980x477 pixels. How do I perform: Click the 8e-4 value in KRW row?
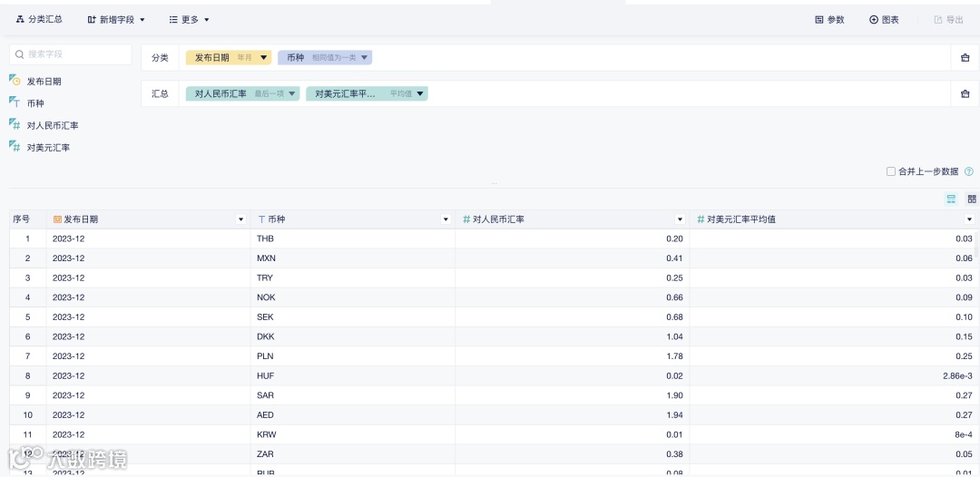pos(963,434)
